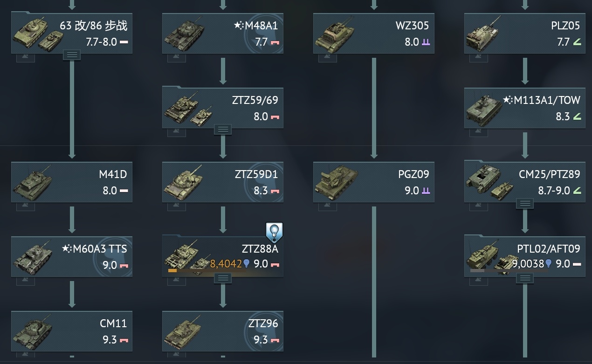
Task: Expand the 63 改/86 步战 vehicle group
Action: point(72,55)
